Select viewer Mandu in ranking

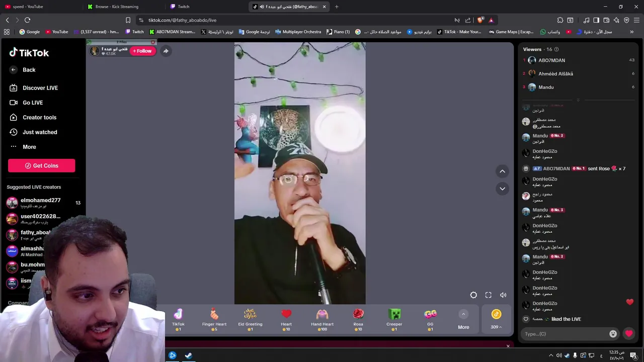(546, 87)
